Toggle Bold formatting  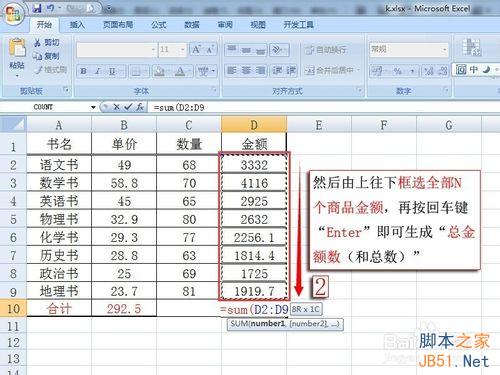83,71
